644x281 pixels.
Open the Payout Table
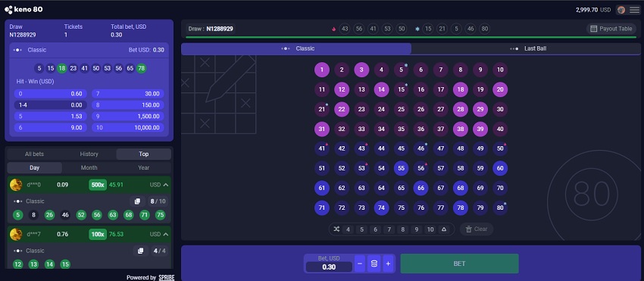click(611, 29)
